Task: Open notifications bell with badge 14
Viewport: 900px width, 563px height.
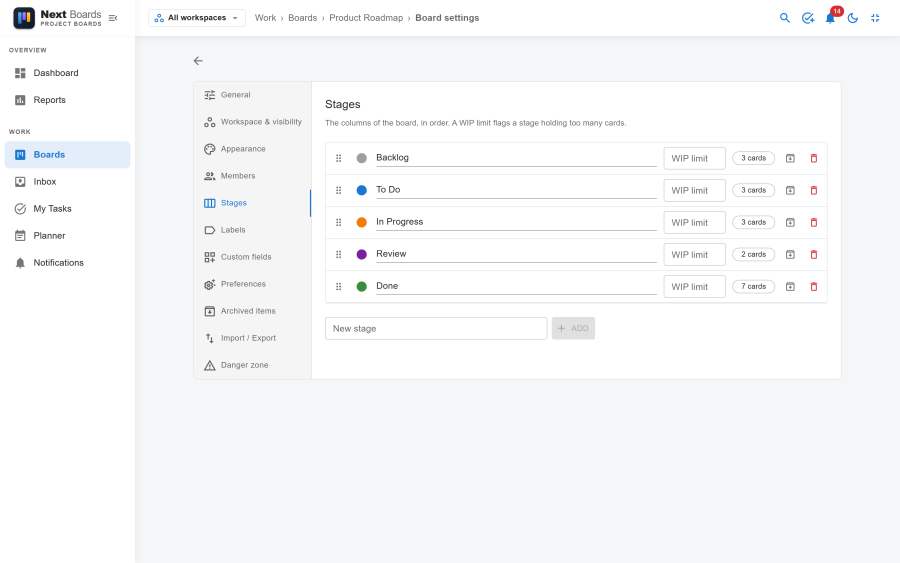Action: pyautogui.click(x=830, y=18)
